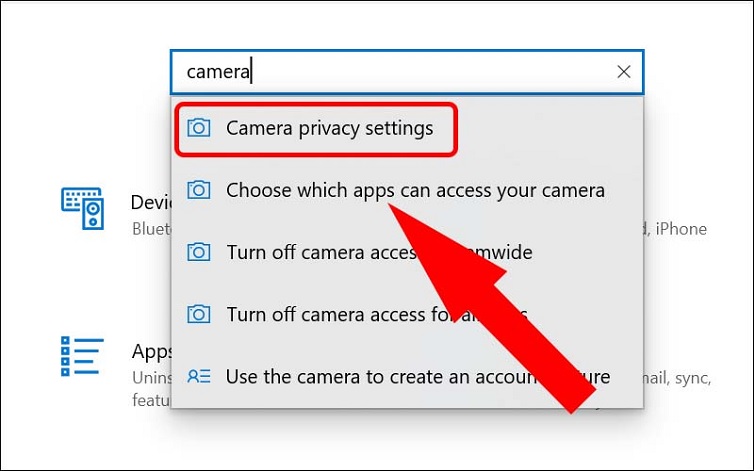Click camera icon of second Turn off camera access result

(x=199, y=314)
